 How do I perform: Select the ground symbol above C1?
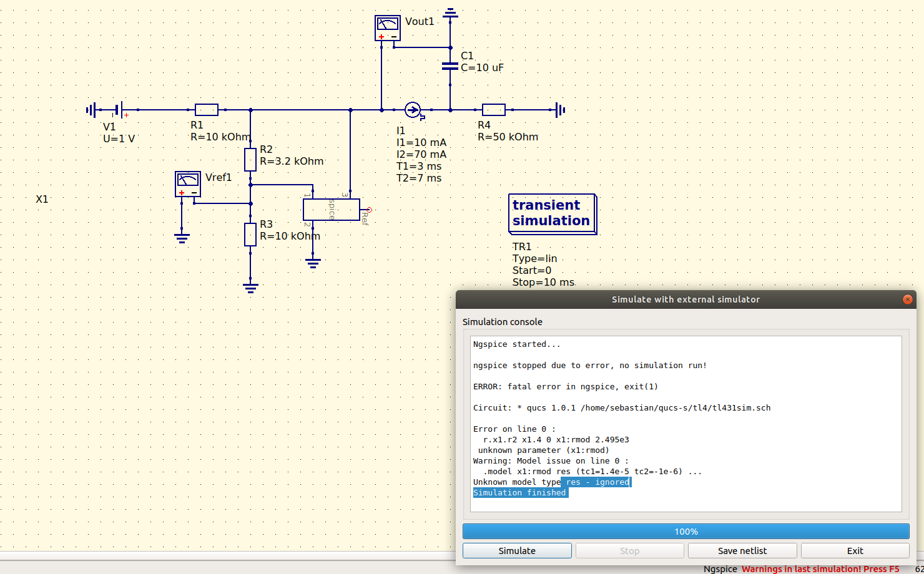(450, 11)
